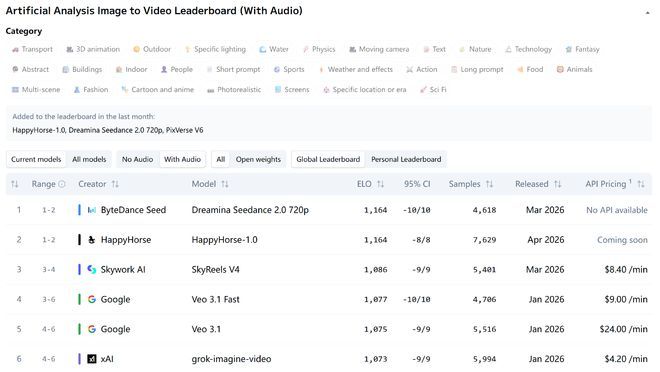
Task: Toggle the Water category filter
Action: 274,49
